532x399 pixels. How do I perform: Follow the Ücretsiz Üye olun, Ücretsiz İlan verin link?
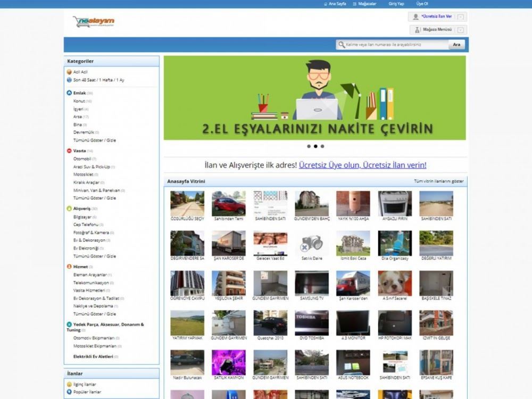coord(362,165)
